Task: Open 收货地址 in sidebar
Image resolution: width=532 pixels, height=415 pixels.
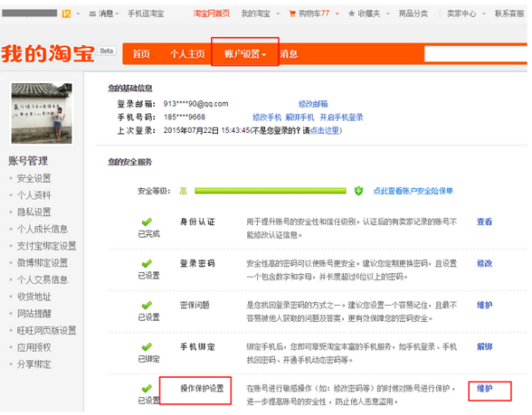Action: (x=34, y=296)
